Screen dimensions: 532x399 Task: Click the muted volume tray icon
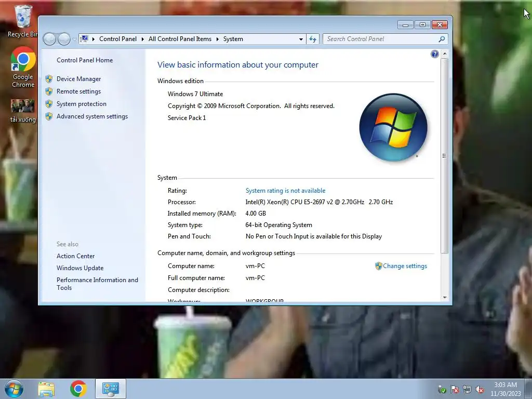480,389
